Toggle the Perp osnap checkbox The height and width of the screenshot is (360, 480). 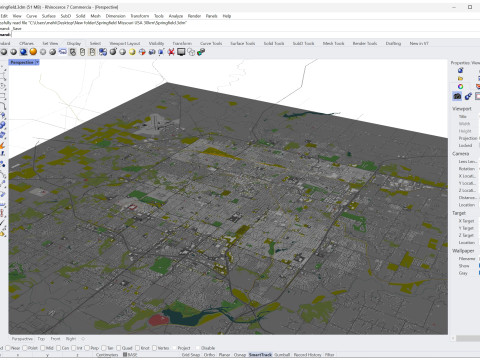pyautogui.click(x=87, y=348)
